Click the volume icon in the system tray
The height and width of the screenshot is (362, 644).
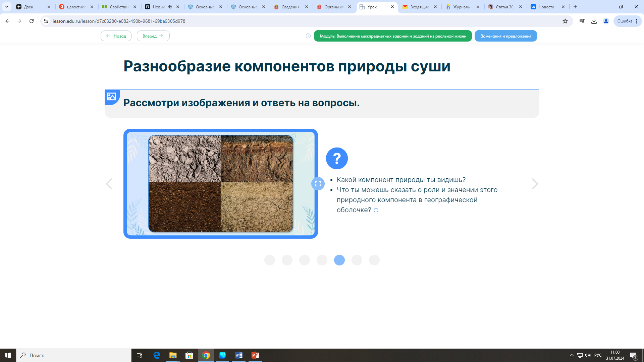(x=588, y=355)
